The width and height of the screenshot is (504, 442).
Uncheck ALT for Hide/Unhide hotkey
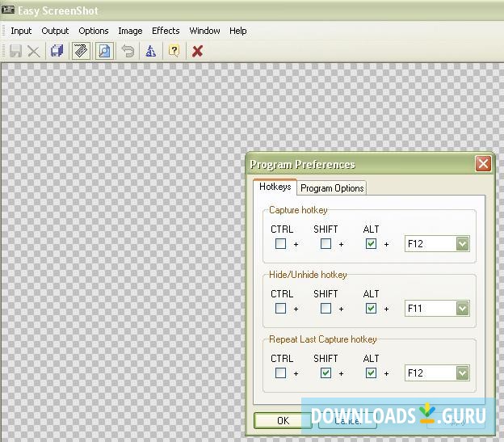(x=372, y=309)
